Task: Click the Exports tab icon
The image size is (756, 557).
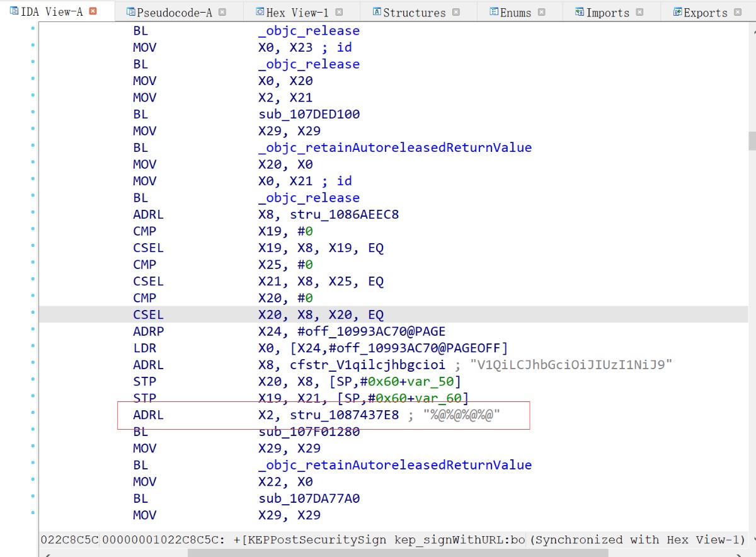Action: (x=678, y=12)
